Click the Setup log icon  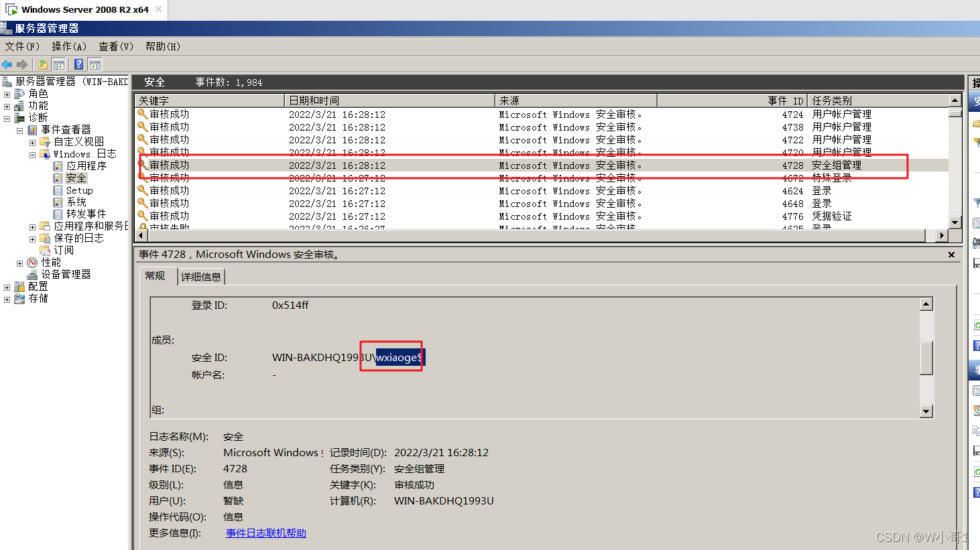coord(58,190)
